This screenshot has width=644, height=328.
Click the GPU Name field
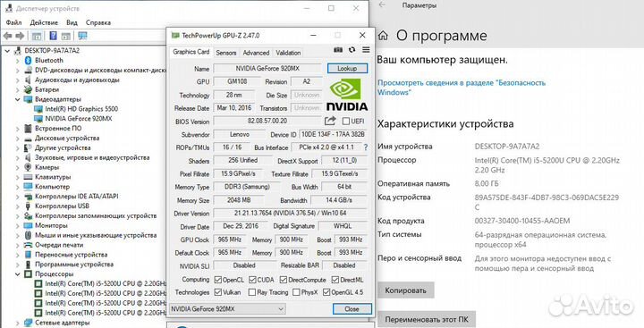pos(267,69)
